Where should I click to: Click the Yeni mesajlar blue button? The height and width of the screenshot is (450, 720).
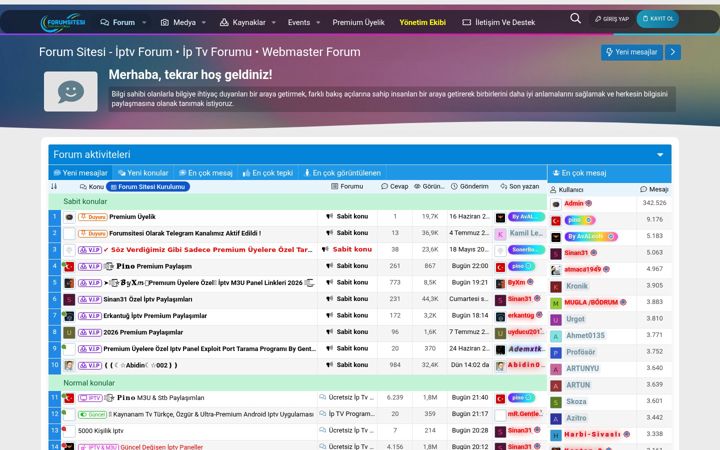point(631,52)
